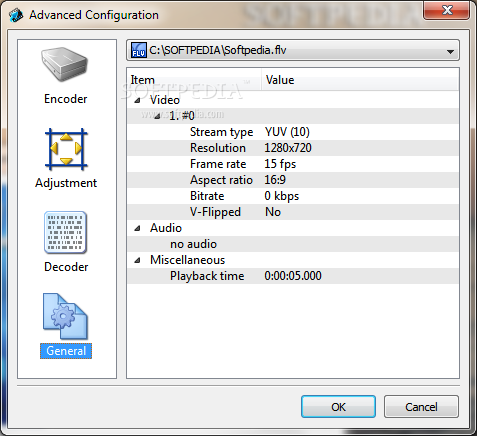This screenshot has width=477, height=436.
Task: Collapse the 1. #0 stream node
Action: click(157, 116)
